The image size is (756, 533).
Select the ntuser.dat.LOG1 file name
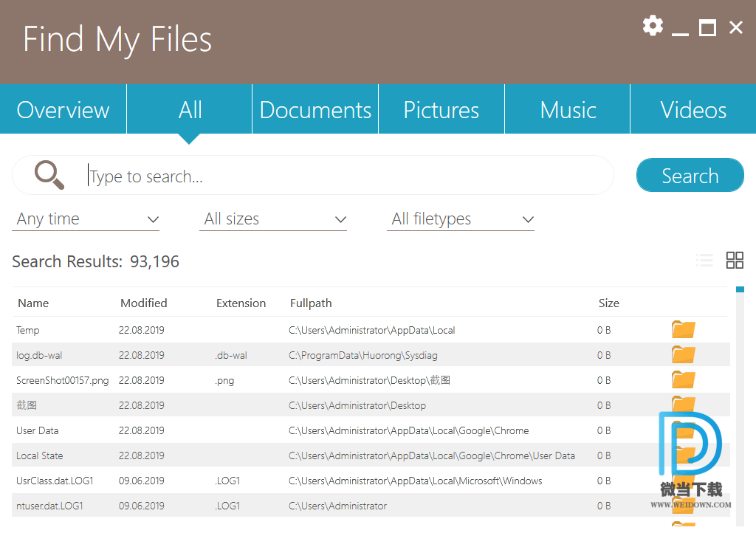pos(49,506)
